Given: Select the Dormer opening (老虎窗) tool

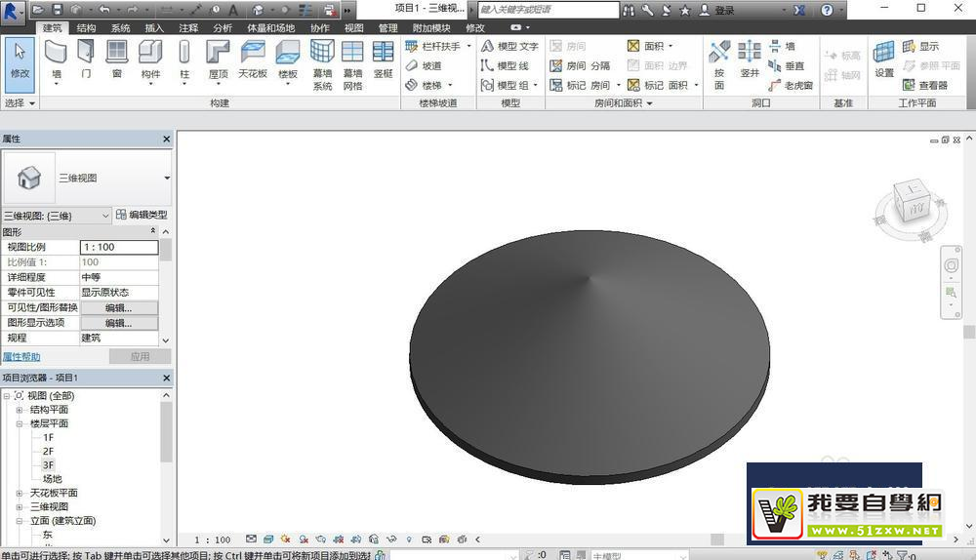Looking at the screenshot, I should 791,85.
